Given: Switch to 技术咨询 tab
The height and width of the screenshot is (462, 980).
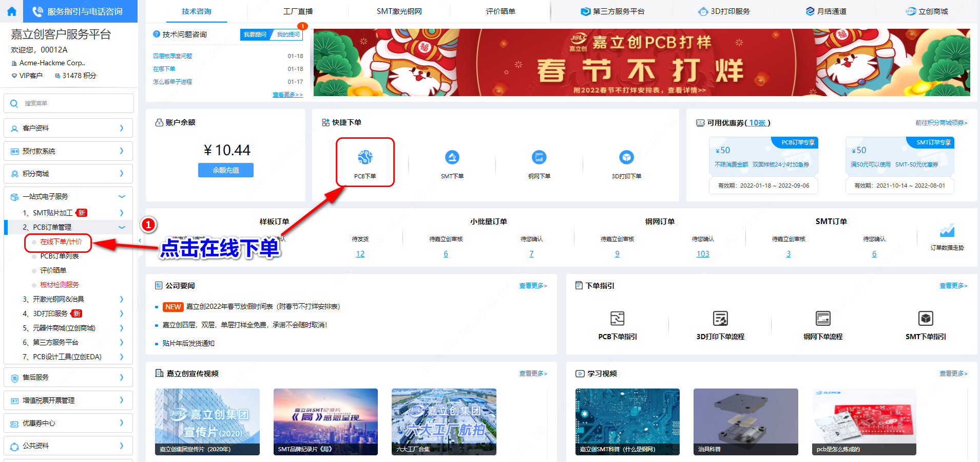Looking at the screenshot, I should coord(197,11).
